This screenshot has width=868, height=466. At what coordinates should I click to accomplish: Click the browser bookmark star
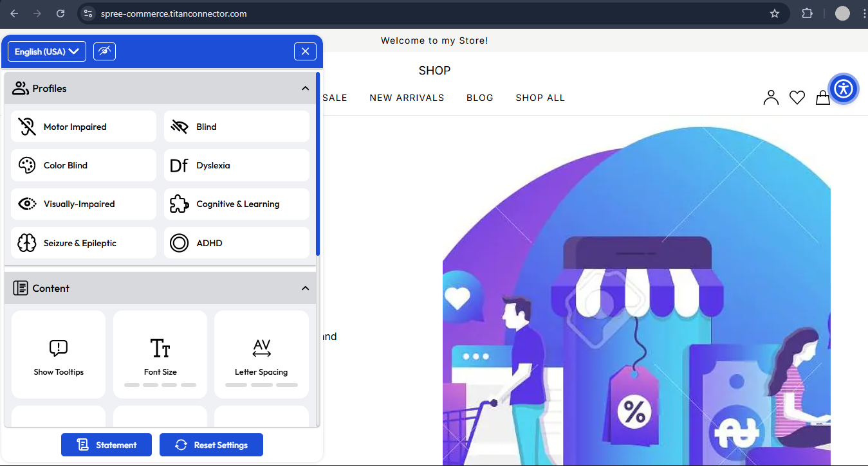775,13
